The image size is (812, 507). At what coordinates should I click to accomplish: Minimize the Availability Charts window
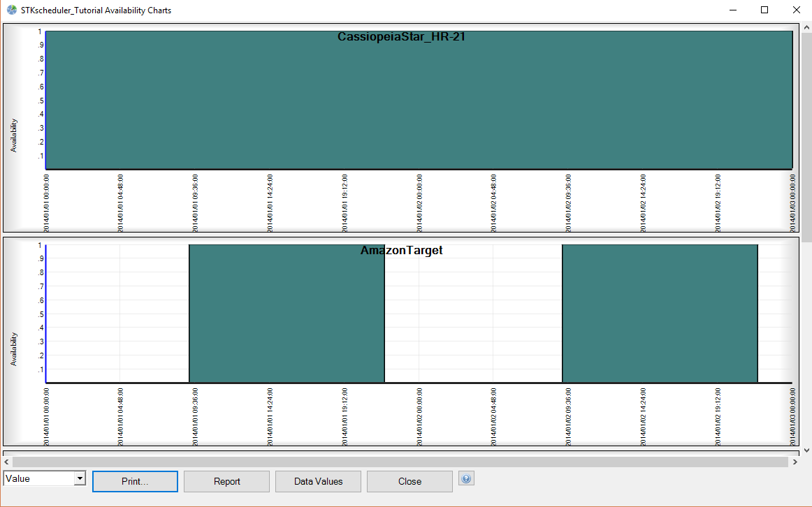(x=732, y=10)
